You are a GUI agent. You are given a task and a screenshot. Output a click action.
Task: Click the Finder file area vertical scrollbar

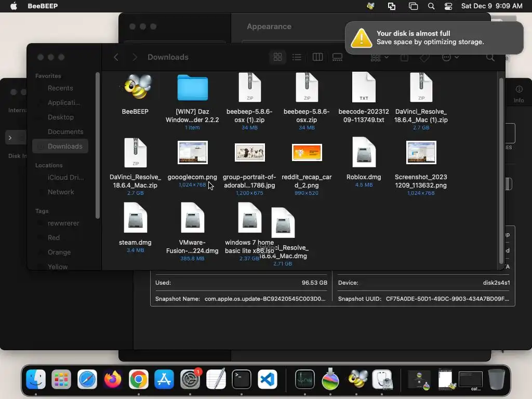[501, 170]
